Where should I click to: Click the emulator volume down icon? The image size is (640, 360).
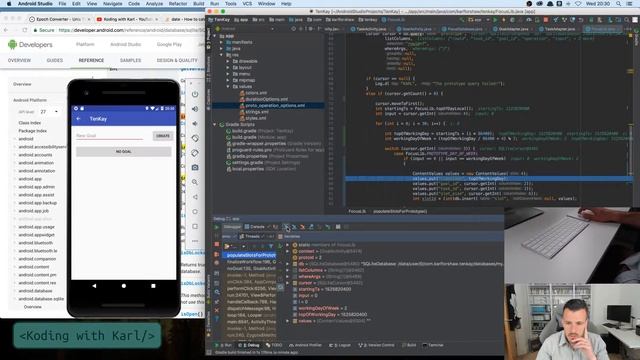point(195,124)
